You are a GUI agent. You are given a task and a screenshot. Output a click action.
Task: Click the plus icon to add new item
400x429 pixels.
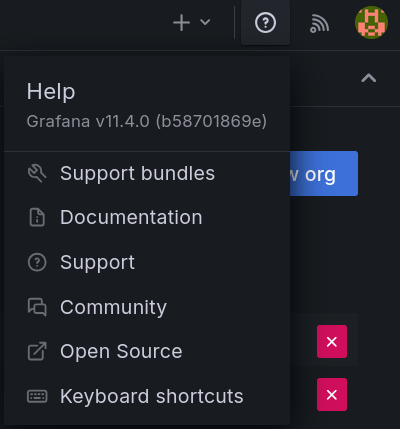pos(181,23)
